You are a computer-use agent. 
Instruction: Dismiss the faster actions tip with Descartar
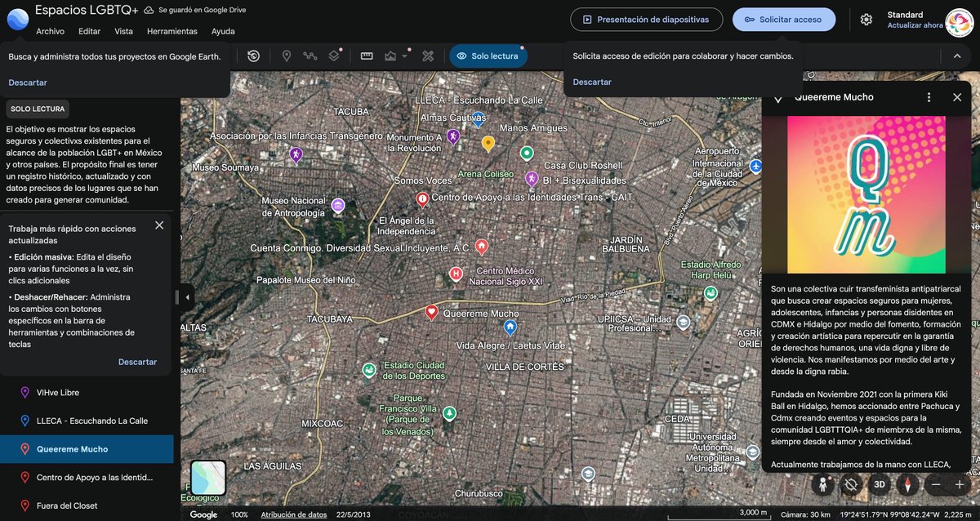[x=137, y=362]
